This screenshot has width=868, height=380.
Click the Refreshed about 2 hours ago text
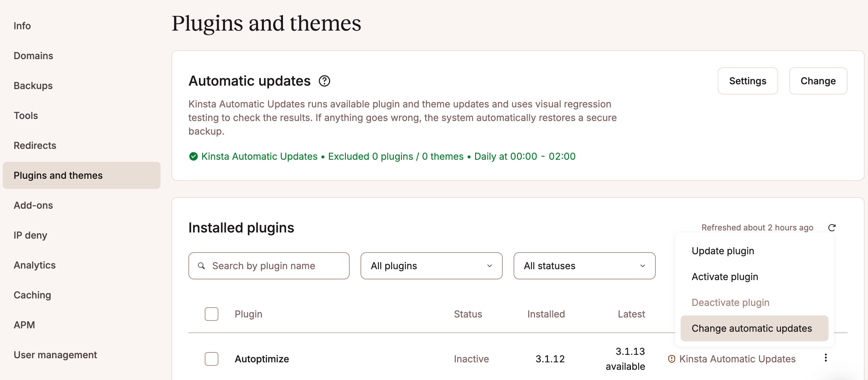[757, 228]
